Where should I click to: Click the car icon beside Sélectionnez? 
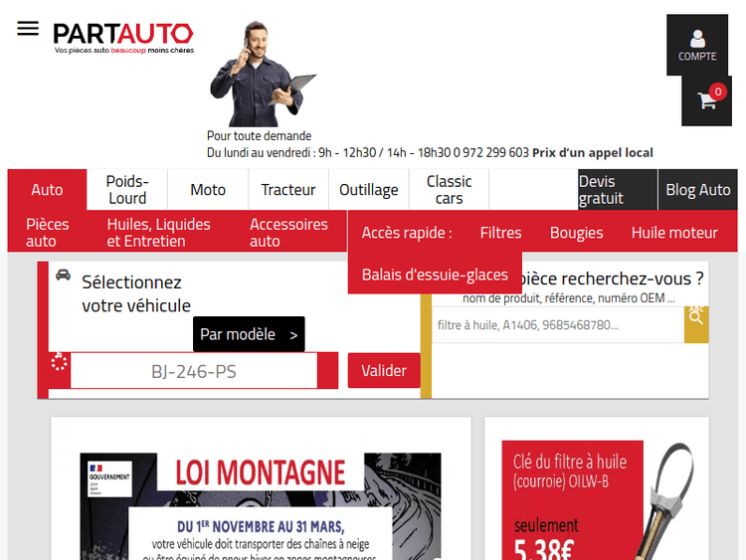(x=64, y=275)
